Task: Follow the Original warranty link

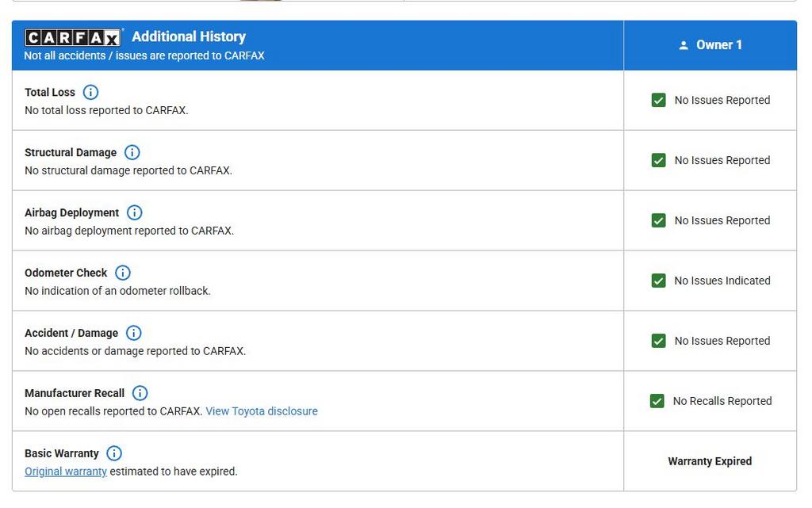Action: click(x=66, y=472)
